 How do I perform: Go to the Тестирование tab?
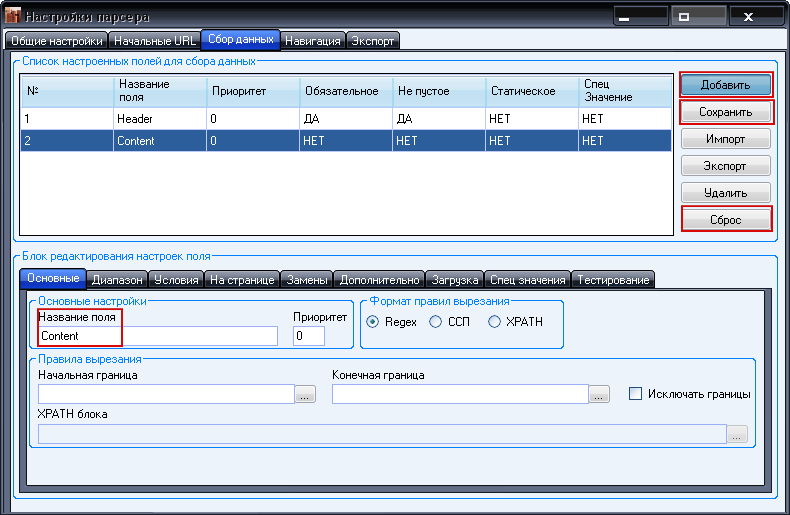click(613, 280)
